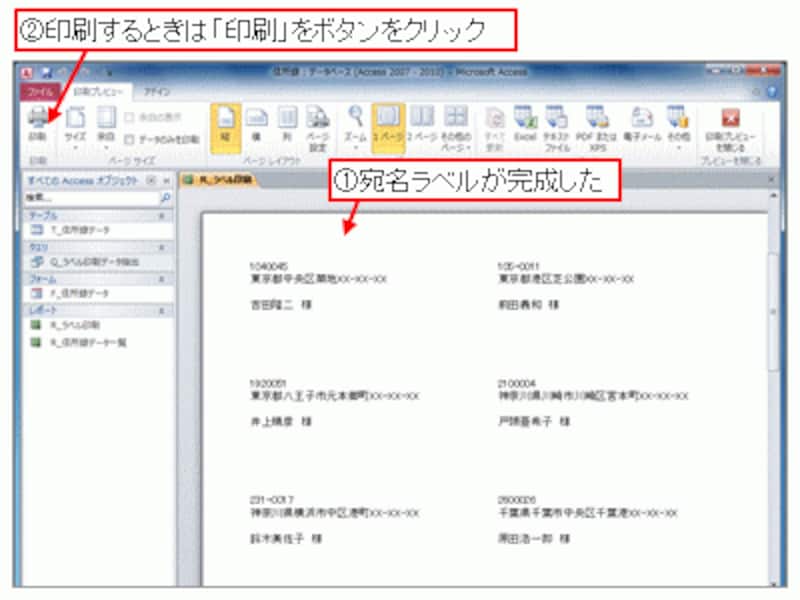Click the vertical scrollbar of the preview
800x600 pixels.
(773, 311)
